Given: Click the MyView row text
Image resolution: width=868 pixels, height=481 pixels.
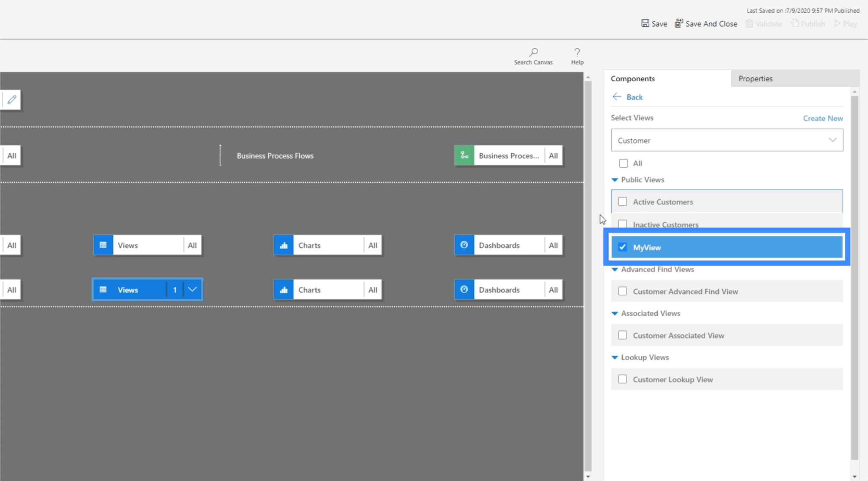Looking at the screenshot, I should [647, 247].
